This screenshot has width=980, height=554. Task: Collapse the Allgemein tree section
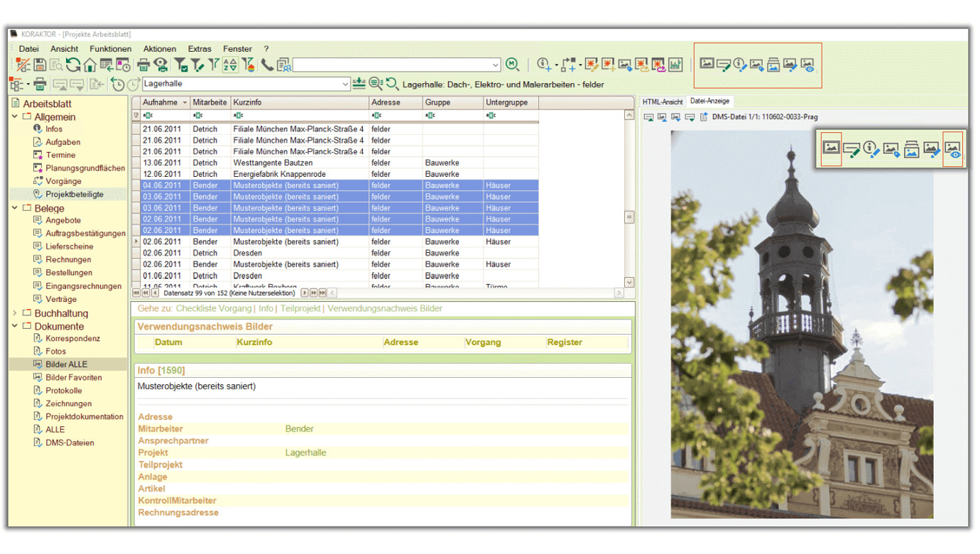tap(15, 116)
